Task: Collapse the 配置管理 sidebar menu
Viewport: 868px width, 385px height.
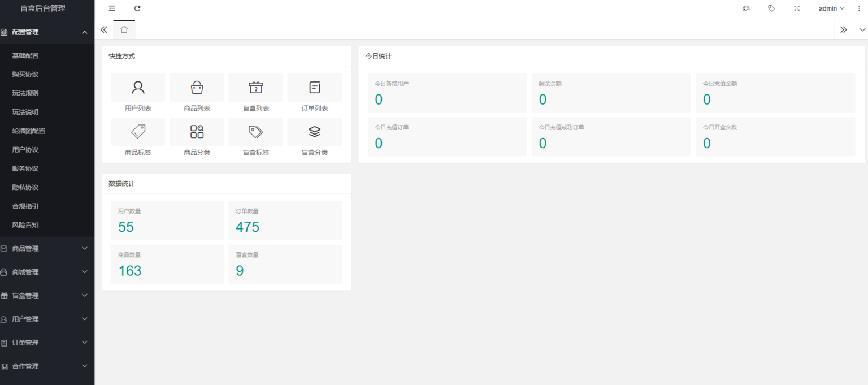Action: tap(47, 32)
